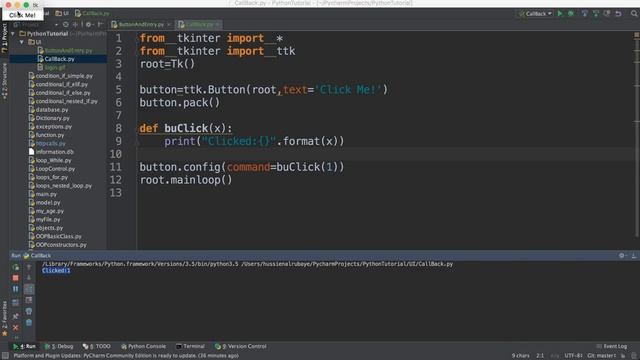Open the Python Console tab
The image size is (640, 360).
(143, 346)
